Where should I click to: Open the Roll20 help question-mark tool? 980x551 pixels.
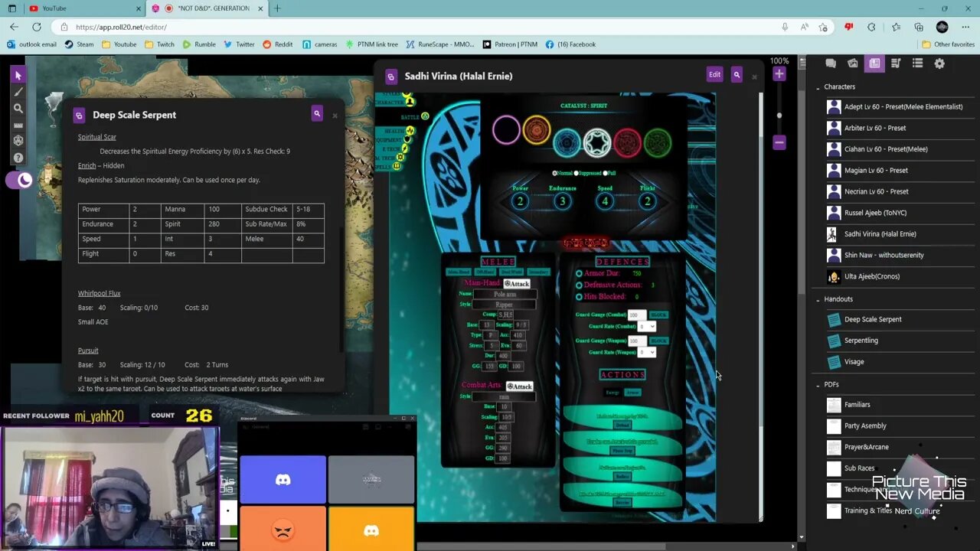tap(18, 158)
